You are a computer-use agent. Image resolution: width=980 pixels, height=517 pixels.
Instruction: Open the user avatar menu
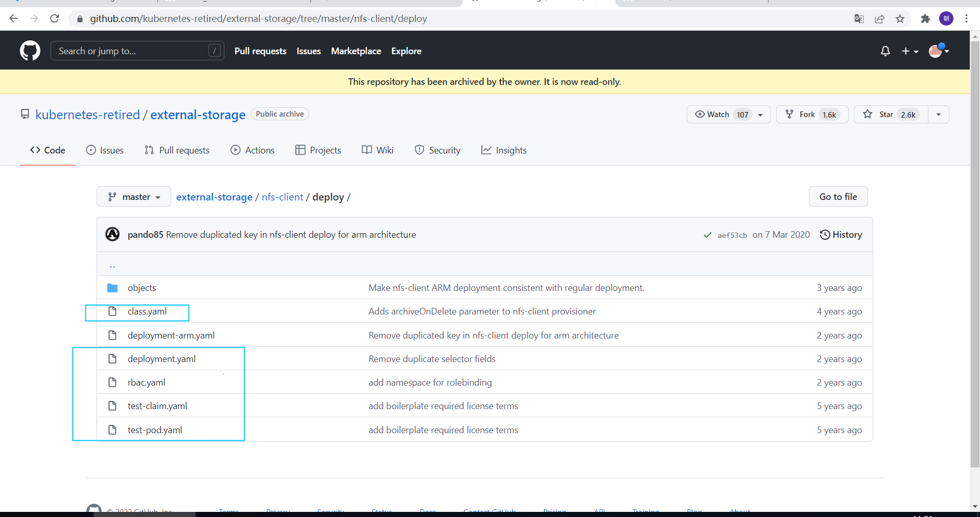click(x=939, y=51)
